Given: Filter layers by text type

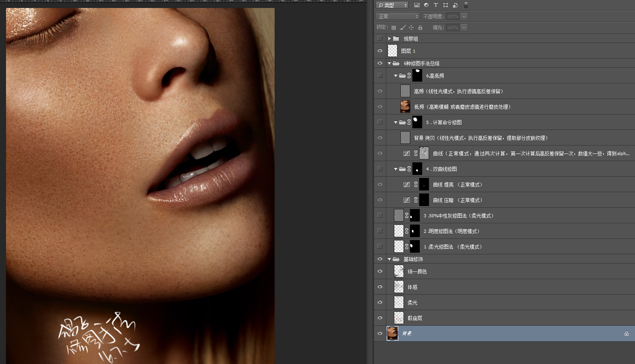Looking at the screenshot, I should coord(436,5).
